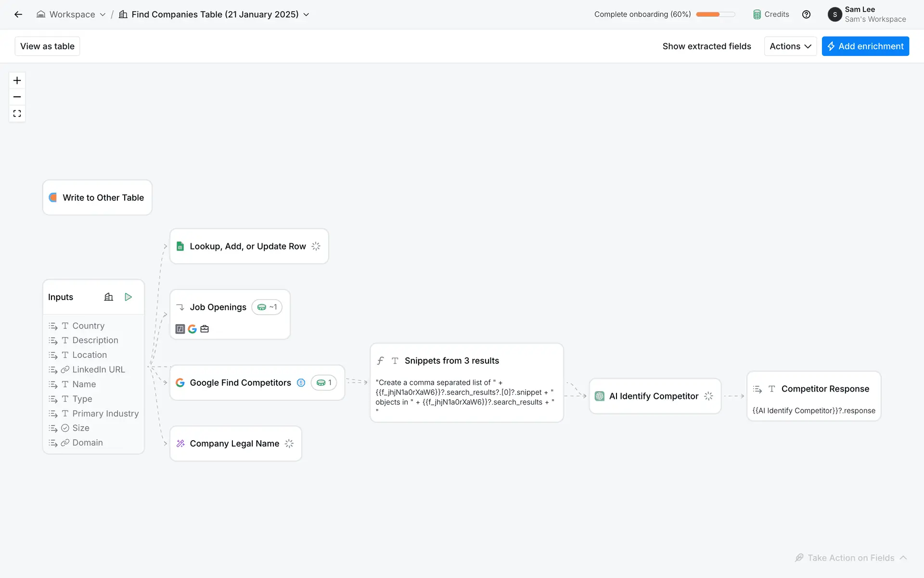Open Find Companies Table name dropdown
The height and width of the screenshot is (578, 924).
coord(306,14)
